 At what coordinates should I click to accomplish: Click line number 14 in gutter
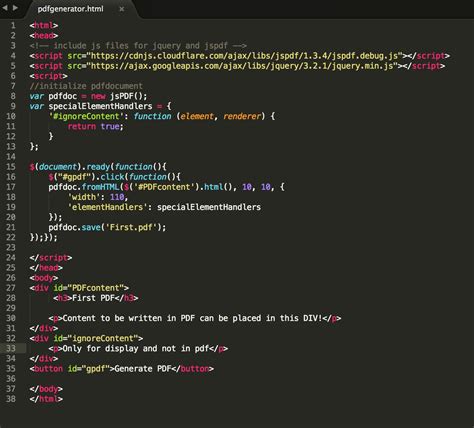11,157
